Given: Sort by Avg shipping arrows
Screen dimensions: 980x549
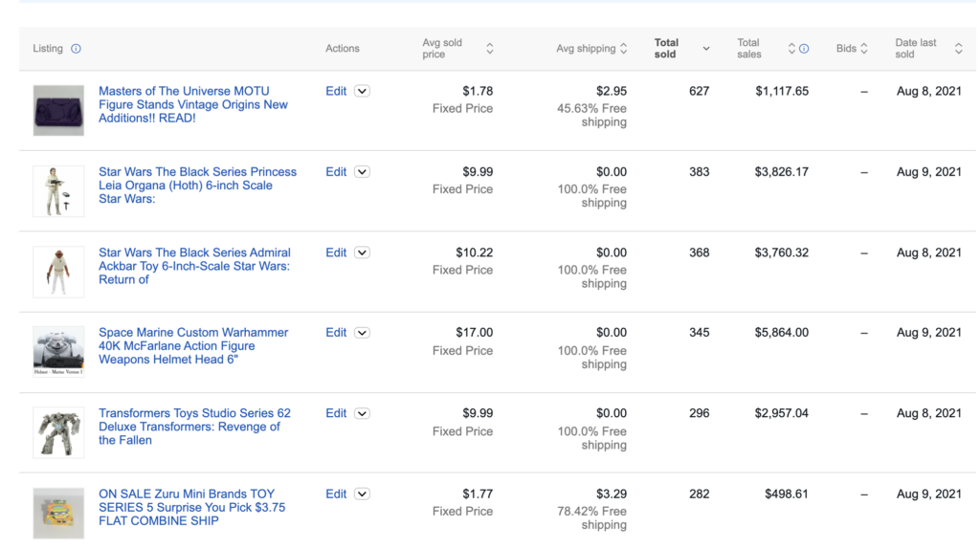Looking at the screenshot, I should pos(623,49).
